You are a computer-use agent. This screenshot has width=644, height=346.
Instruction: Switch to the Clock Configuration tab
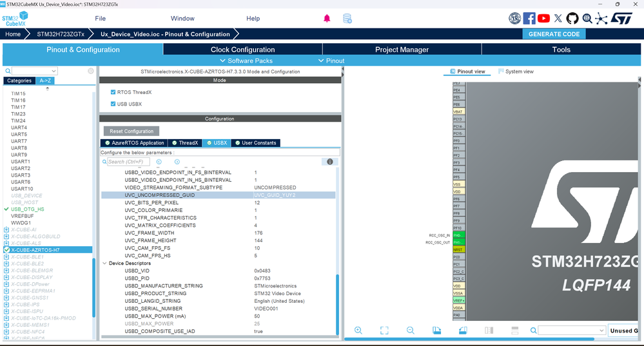pos(243,50)
